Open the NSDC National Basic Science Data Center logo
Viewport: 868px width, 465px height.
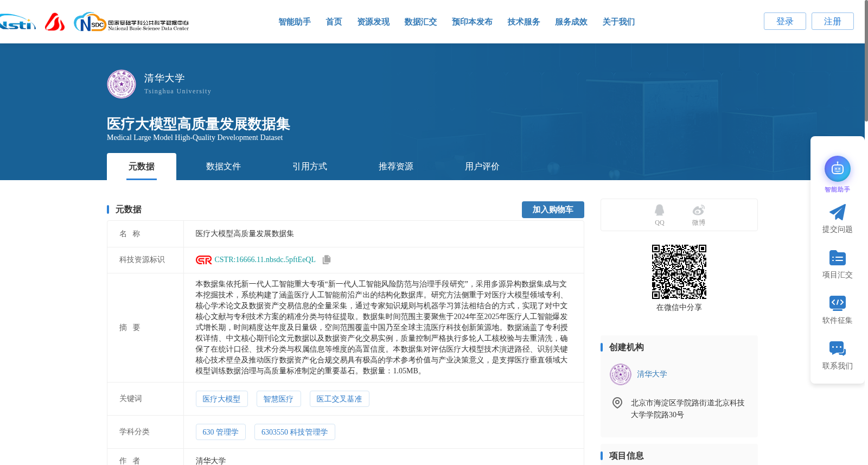(131, 22)
